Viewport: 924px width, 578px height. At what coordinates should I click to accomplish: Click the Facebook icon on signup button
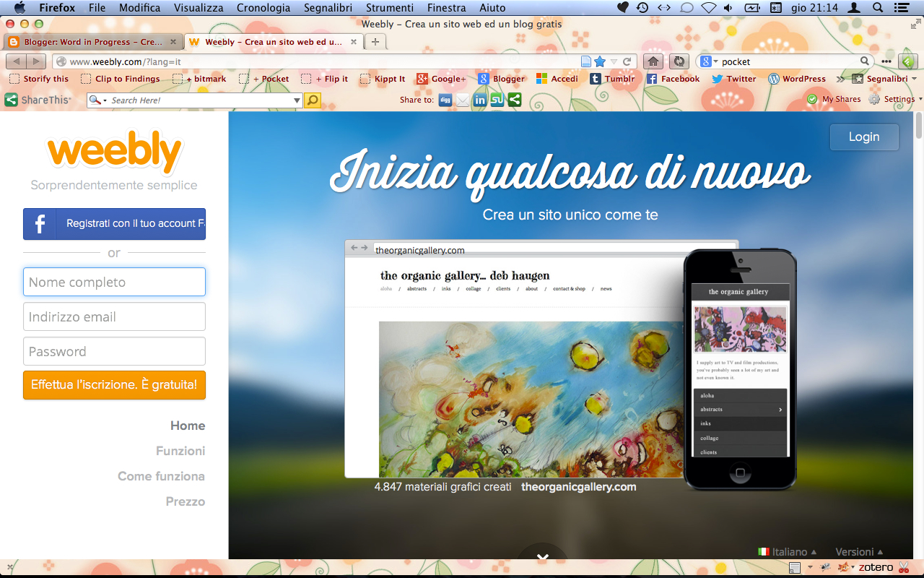tap(40, 224)
